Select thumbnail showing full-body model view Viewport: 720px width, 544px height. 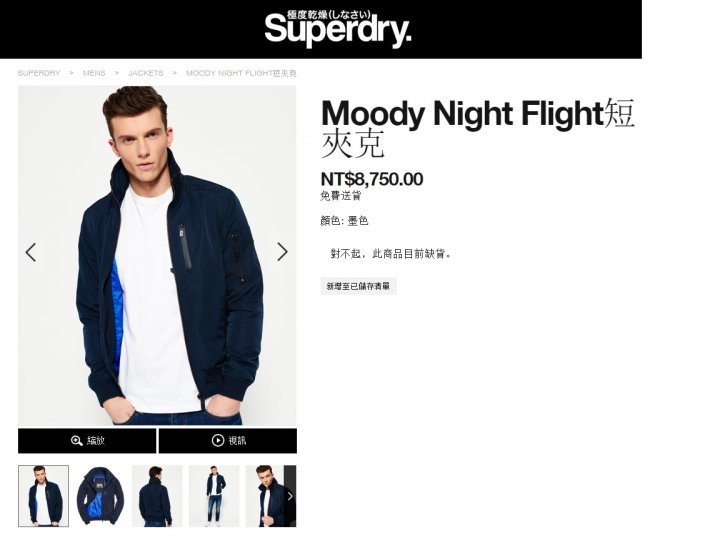pos(214,496)
